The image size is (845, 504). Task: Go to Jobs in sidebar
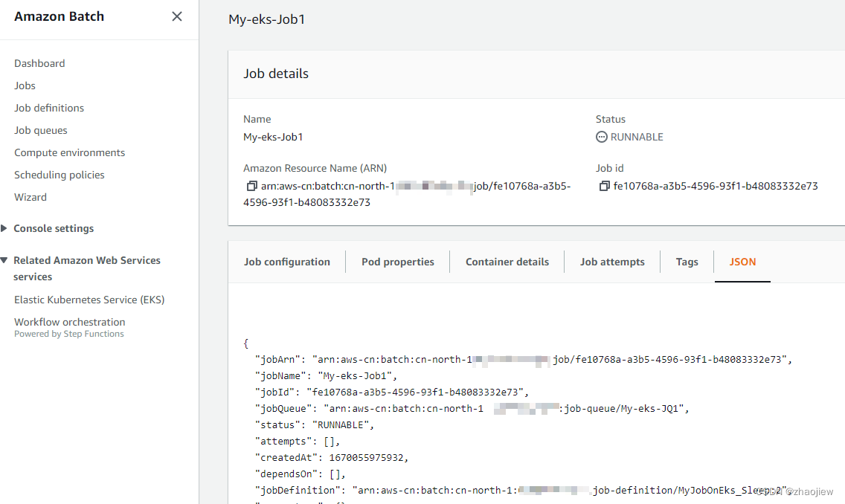tap(25, 85)
